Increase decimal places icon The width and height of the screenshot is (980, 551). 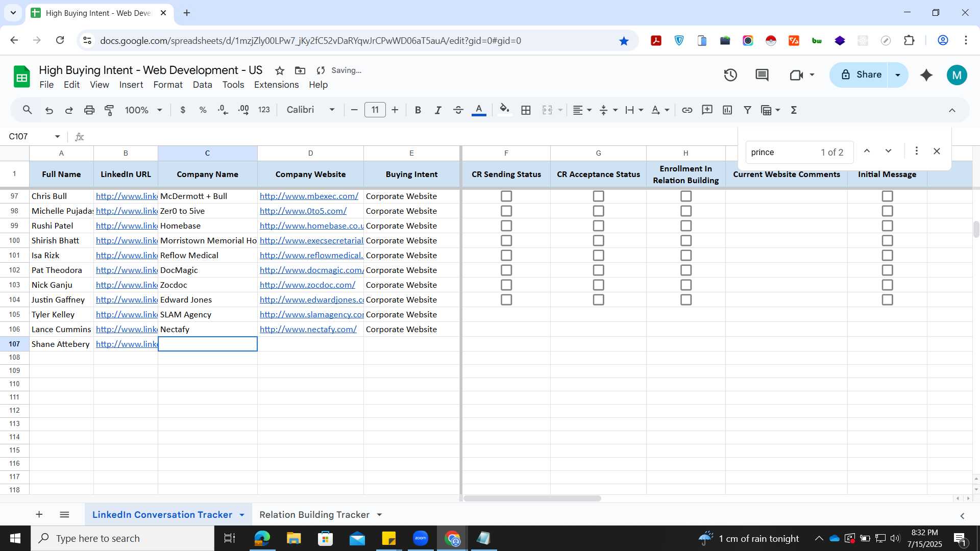[x=243, y=110]
